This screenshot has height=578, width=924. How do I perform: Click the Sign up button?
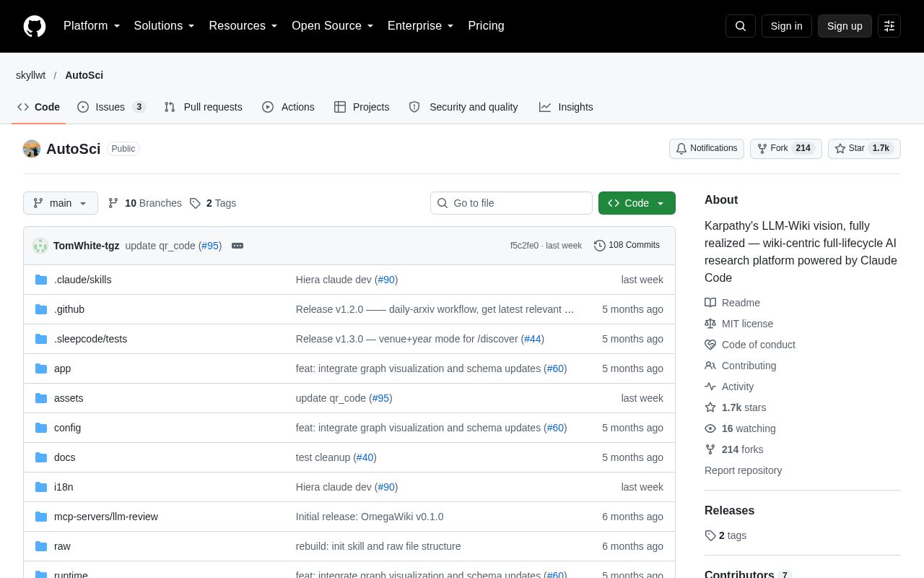845,26
